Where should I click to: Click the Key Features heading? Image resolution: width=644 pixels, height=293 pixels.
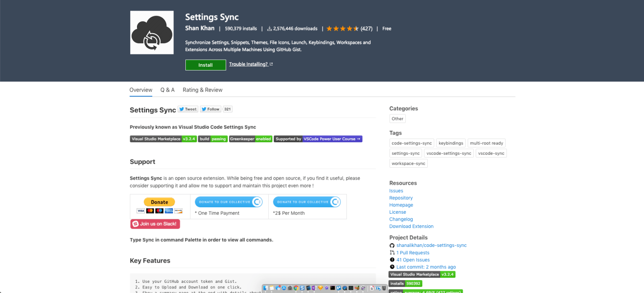click(150, 261)
